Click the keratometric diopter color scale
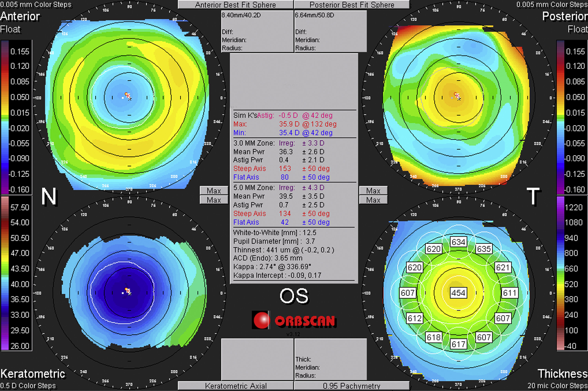588x391 pixels. (5, 273)
